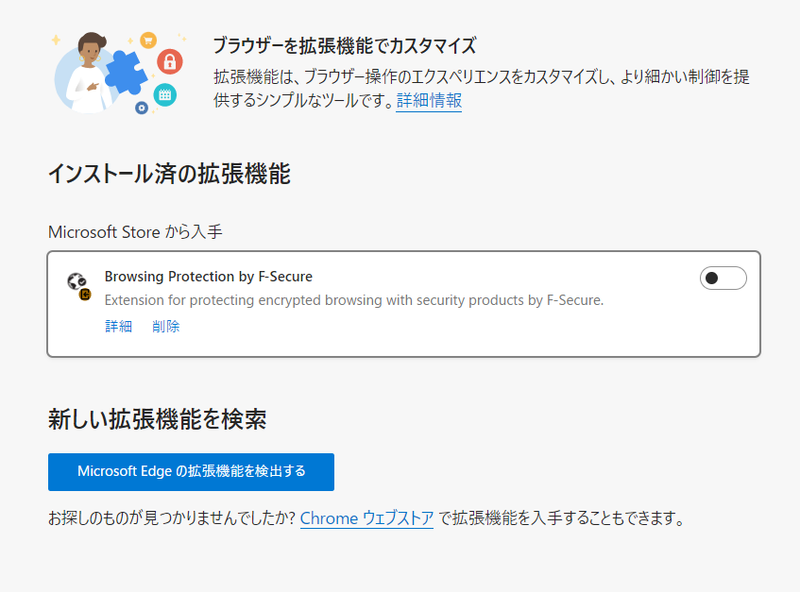This screenshot has height=592, width=800.
Task: Open the Chrome ウェブストア link
Action: pos(367,519)
